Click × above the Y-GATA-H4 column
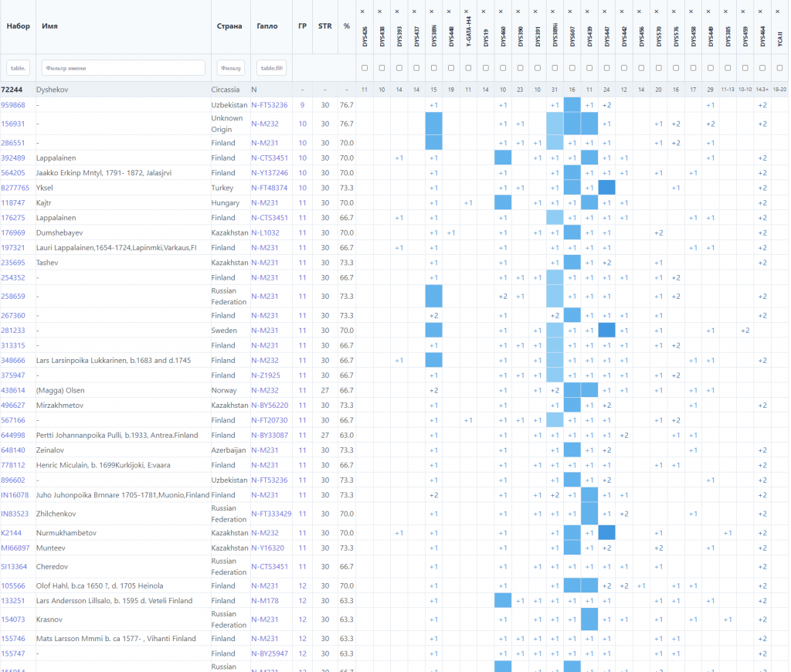 (467, 12)
